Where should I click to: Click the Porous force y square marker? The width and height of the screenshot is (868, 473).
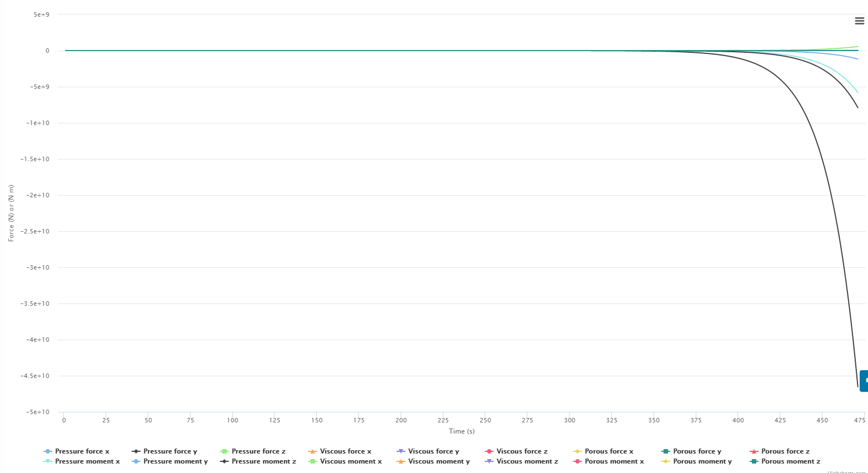[x=666, y=451]
